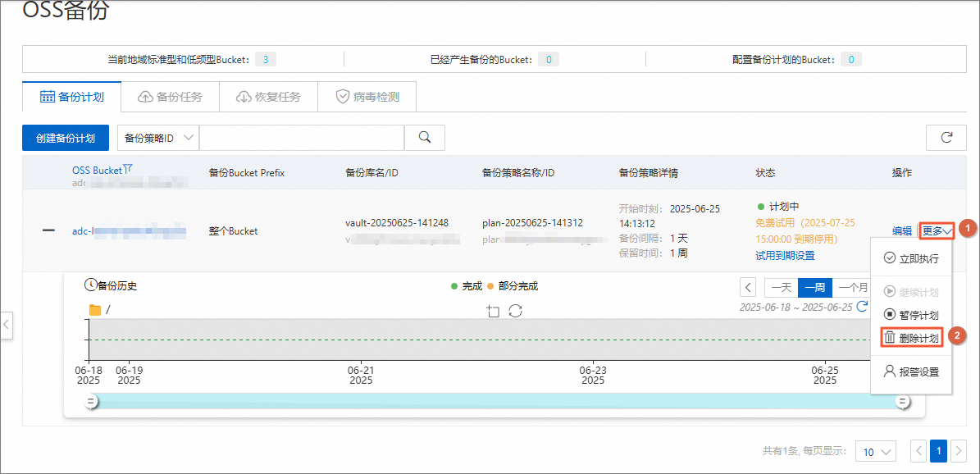This screenshot has height=474, width=980.
Task: Go to the previous page
Action: [x=918, y=450]
